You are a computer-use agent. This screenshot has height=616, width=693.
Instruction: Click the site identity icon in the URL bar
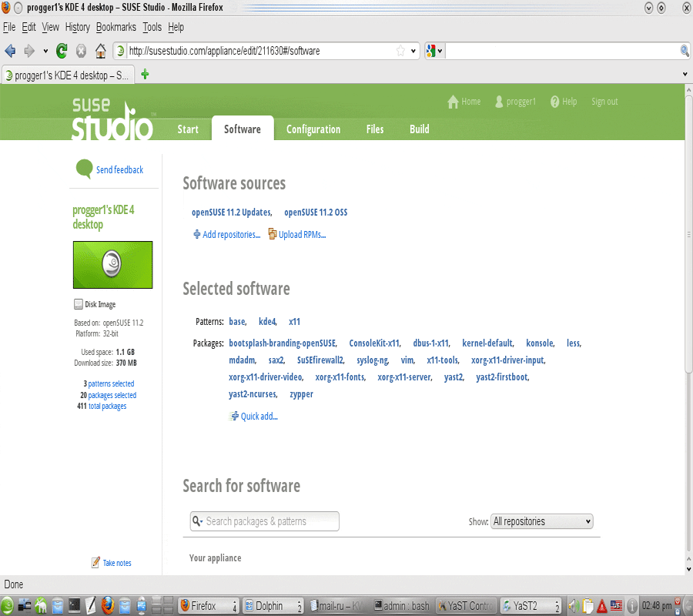click(x=120, y=51)
